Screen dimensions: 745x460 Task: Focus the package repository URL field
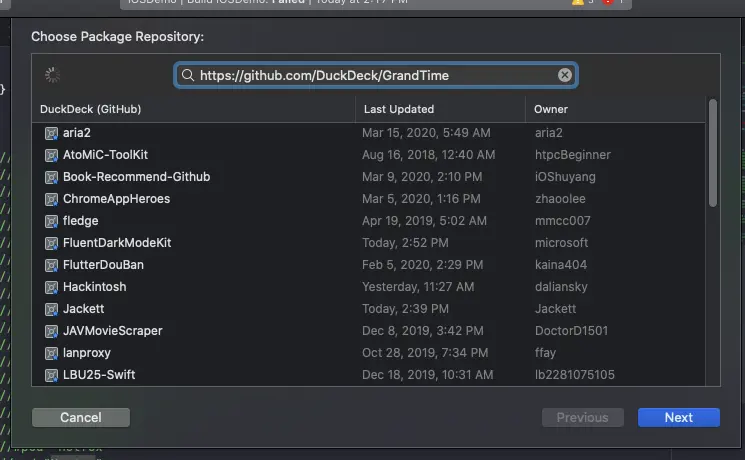[x=375, y=75]
